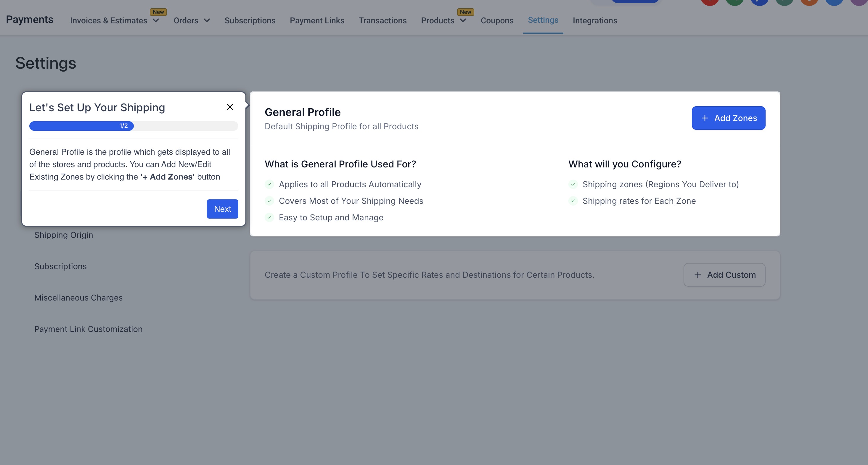Open Shipping Origin settings section
This screenshot has width=868, height=465.
(x=64, y=235)
